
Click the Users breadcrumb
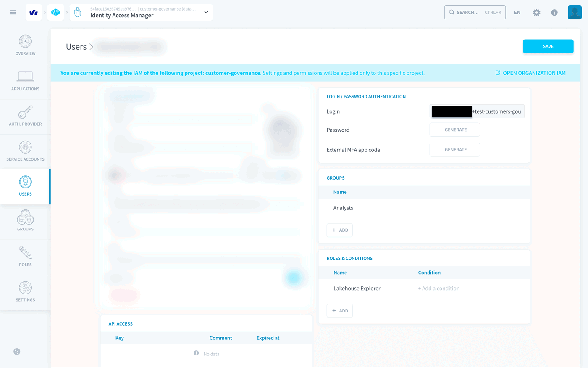76,47
